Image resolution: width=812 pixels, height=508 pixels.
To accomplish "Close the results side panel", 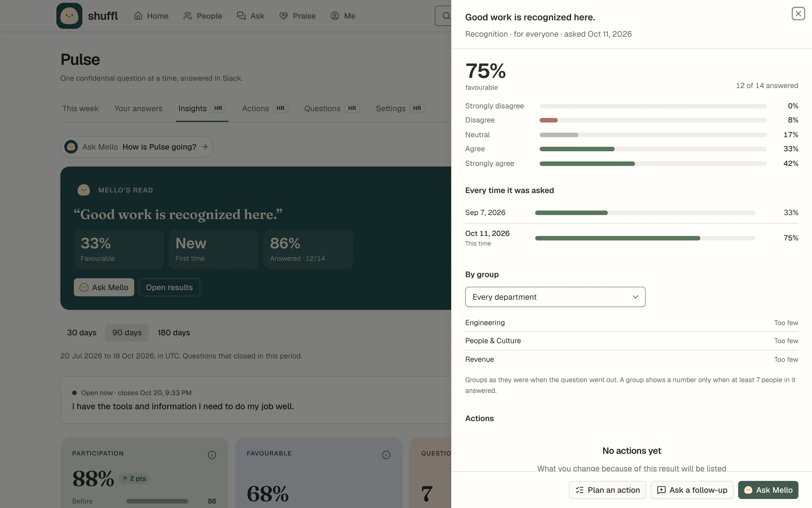I will point(798,14).
